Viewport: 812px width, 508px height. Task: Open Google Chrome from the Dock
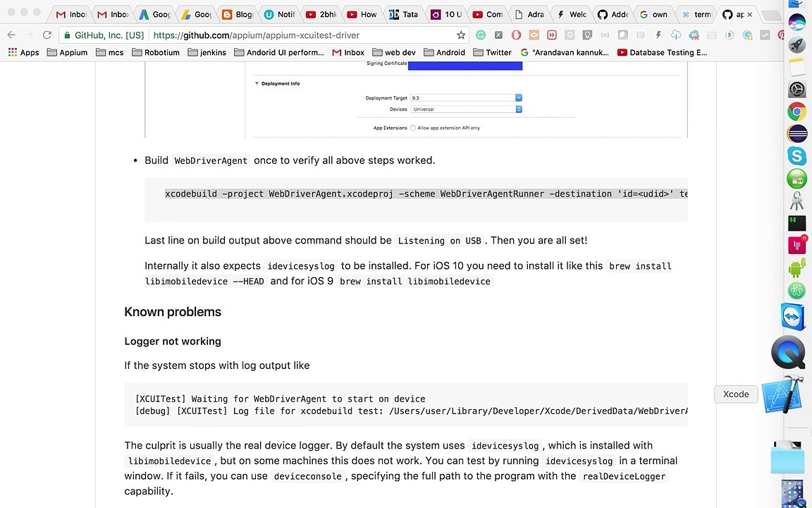point(796,111)
